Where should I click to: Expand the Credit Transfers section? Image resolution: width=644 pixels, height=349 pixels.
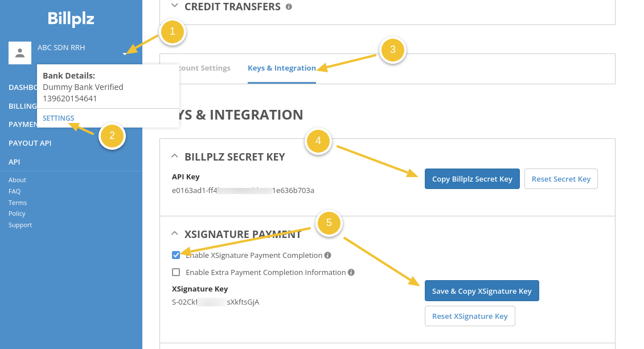[174, 7]
